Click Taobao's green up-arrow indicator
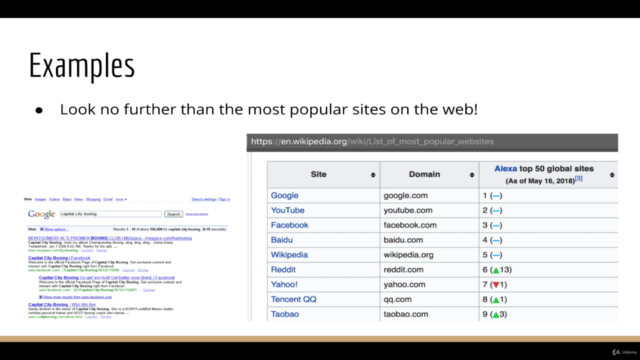 pos(496,314)
